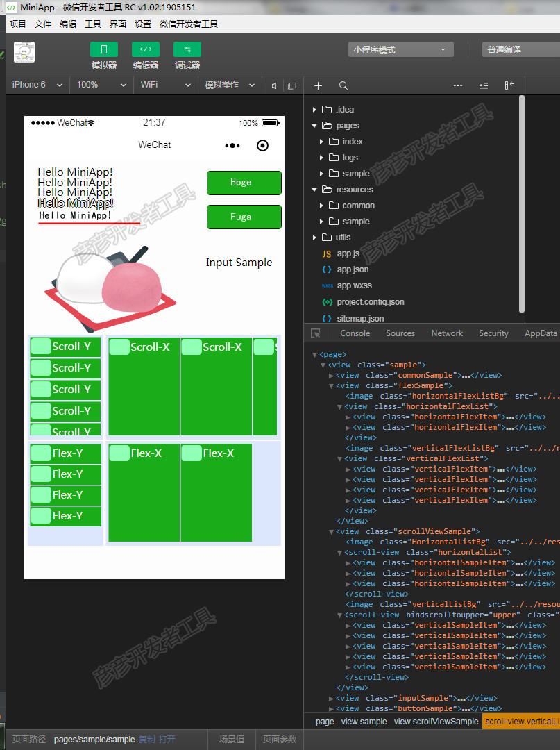Open the 文件 menu
The width and height of the screenshot is (560, 750).
(x=43, y=24)
